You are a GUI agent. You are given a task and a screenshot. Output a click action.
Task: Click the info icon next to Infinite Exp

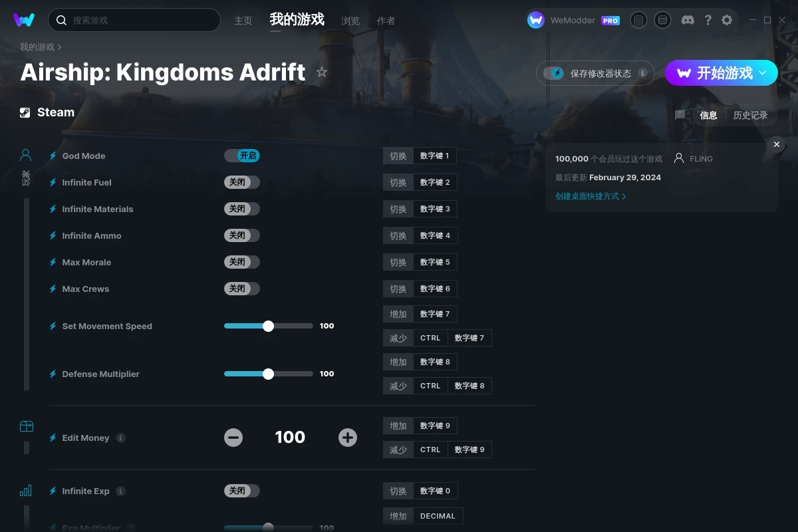click(x=120, y=491)
